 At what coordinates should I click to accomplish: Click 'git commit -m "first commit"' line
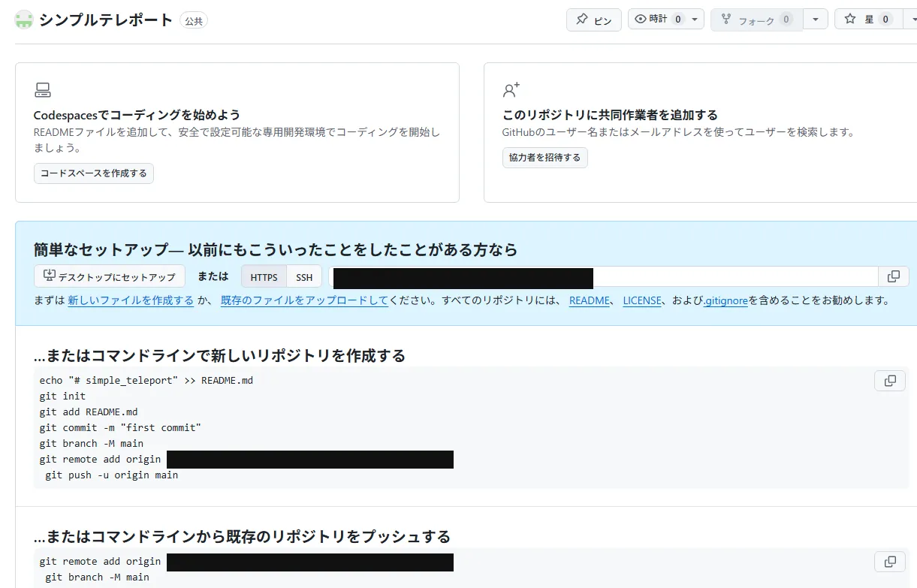point(120,427)
